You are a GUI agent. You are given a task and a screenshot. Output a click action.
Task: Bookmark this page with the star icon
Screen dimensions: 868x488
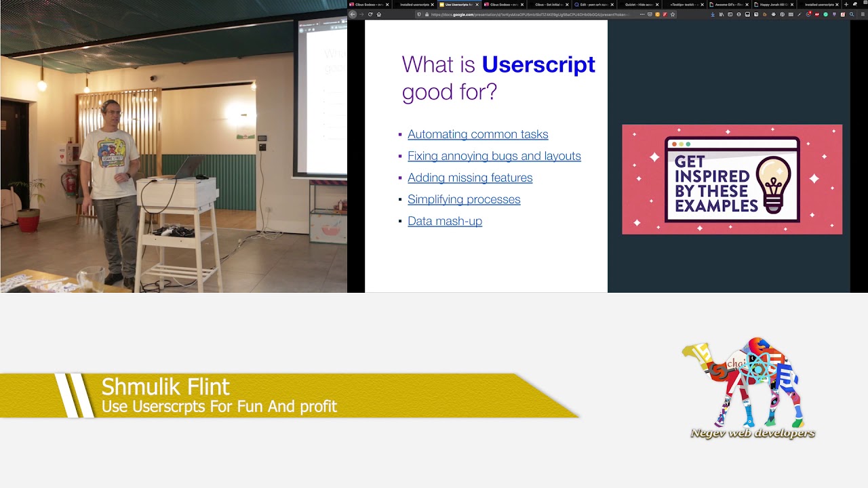coord(673,14)
